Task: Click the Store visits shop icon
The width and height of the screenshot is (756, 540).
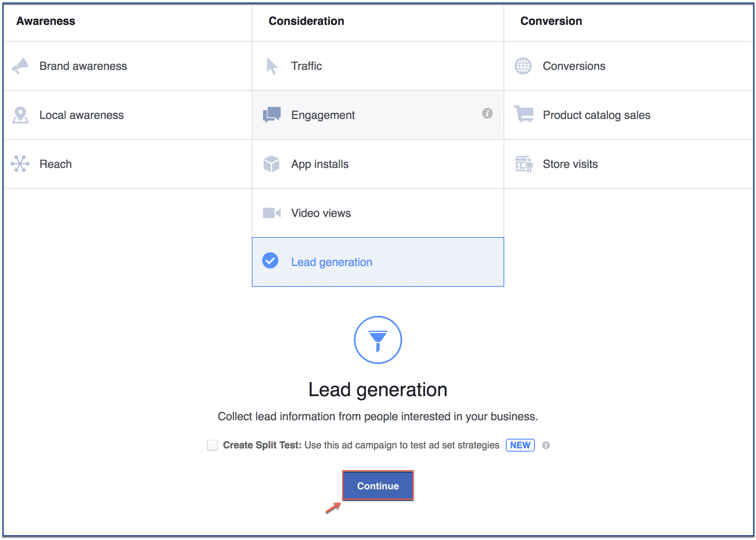Action: [x=524, y=164]
